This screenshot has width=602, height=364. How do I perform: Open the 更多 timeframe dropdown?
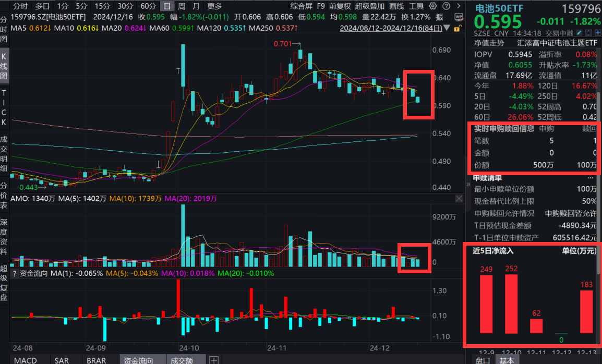[214, 6]
